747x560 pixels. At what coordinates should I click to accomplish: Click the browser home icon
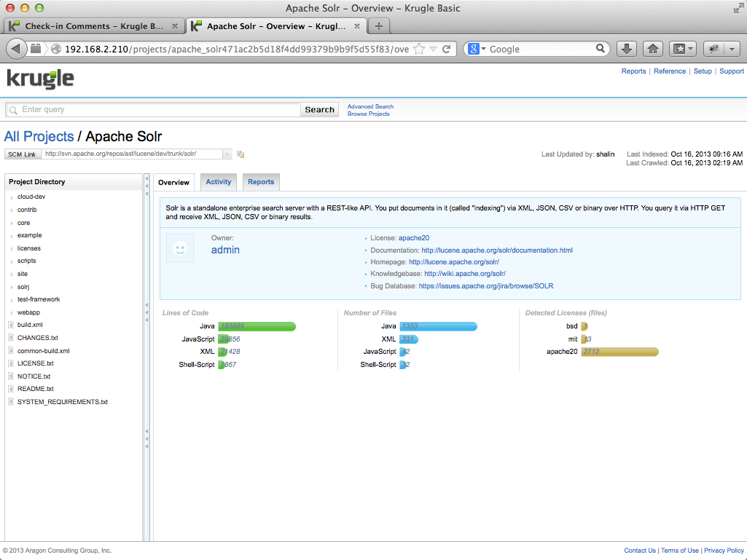coord(653,49)
